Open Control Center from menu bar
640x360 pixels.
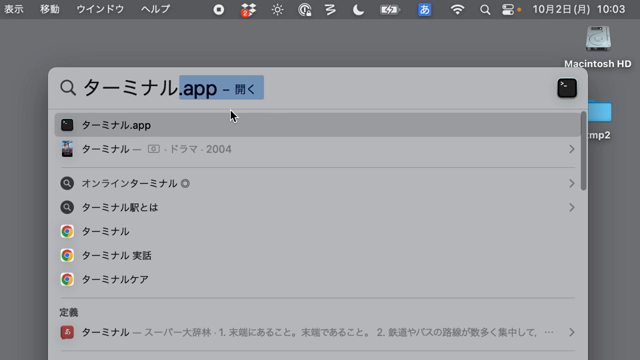pos(508,9)
